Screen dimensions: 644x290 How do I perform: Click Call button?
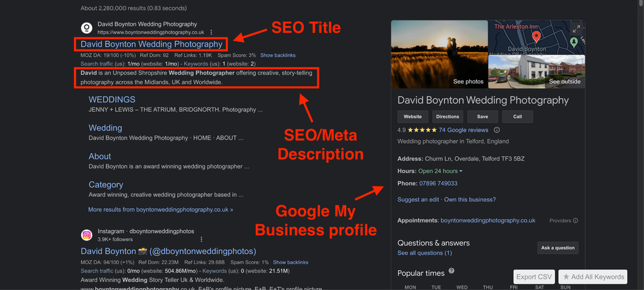coord(518,116)
